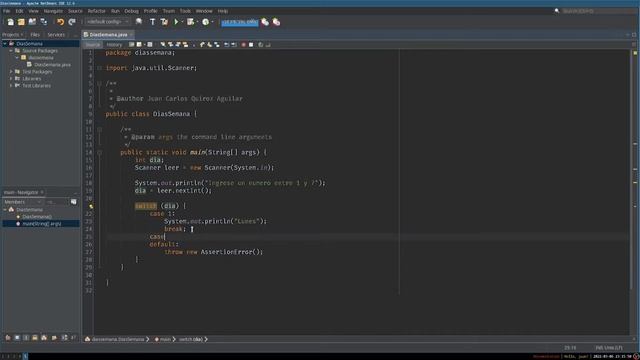The width and height of the screenshot is (640, 360).
Task: Click the memory usage bar in toolbar
Action: click(240, 22)
